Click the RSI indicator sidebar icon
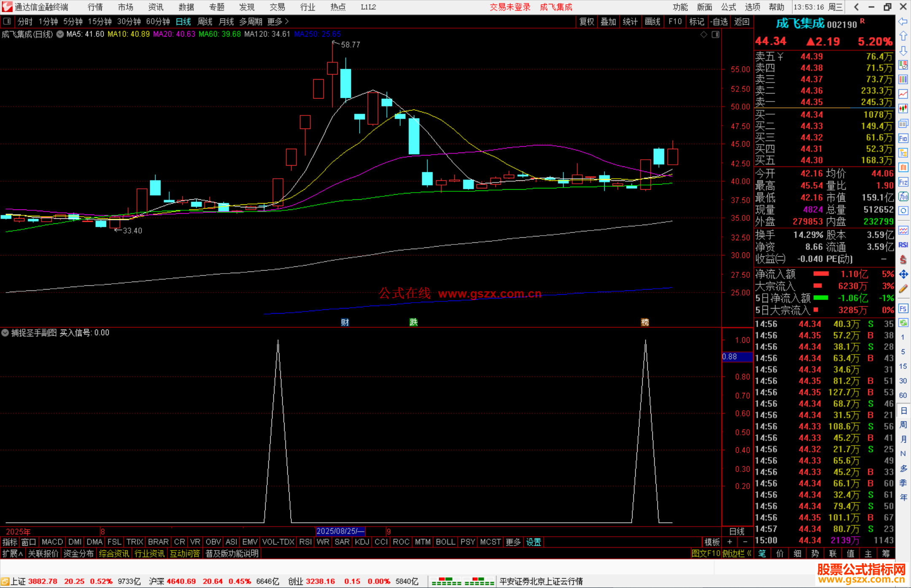911x588 pixels. coord(903,245)
